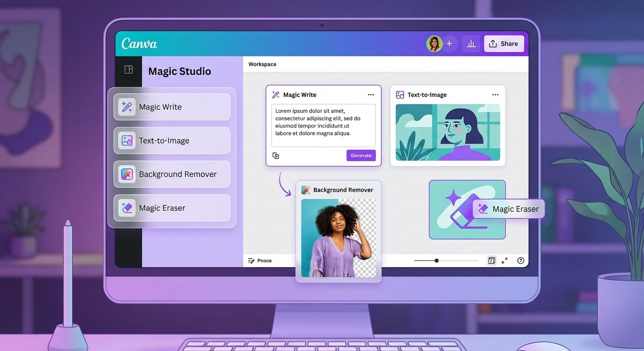Open Magic Write card three-dot menu
Viewport: 644px width, 351px height.
coord(371,95)
